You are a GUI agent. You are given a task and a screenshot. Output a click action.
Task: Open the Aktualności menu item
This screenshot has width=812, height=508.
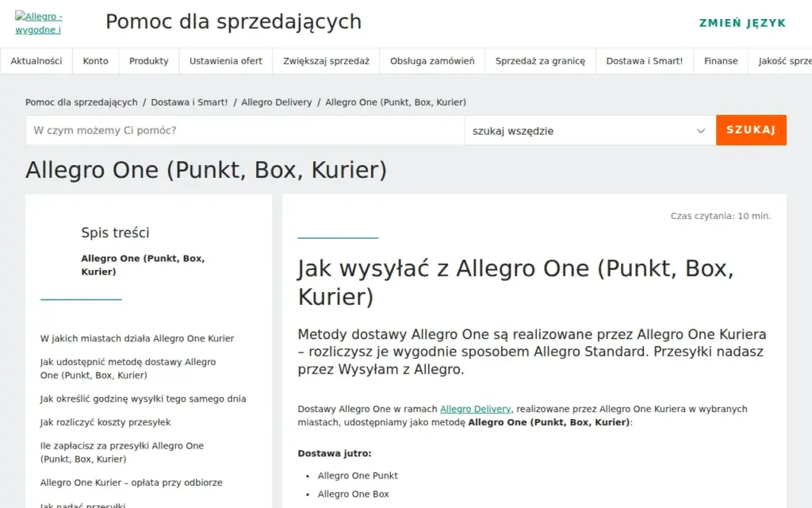point(36,61)
